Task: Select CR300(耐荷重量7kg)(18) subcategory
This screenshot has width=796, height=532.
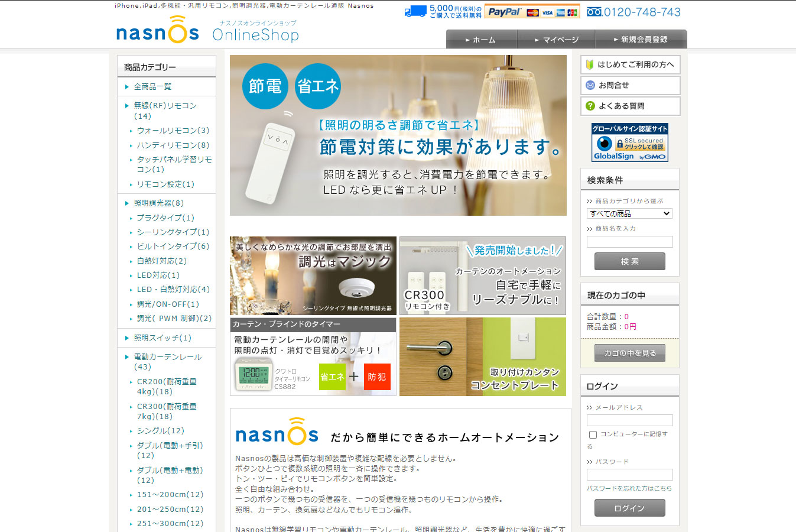Action: coord(167,411)
